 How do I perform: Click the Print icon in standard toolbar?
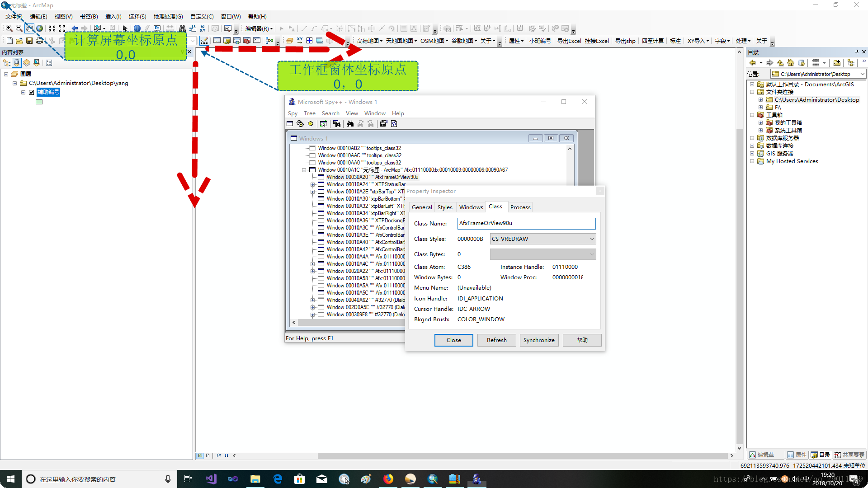click(x=39, y=41)
